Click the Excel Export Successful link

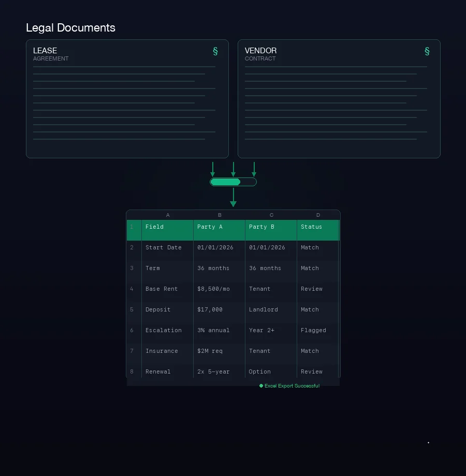point(292,385)
